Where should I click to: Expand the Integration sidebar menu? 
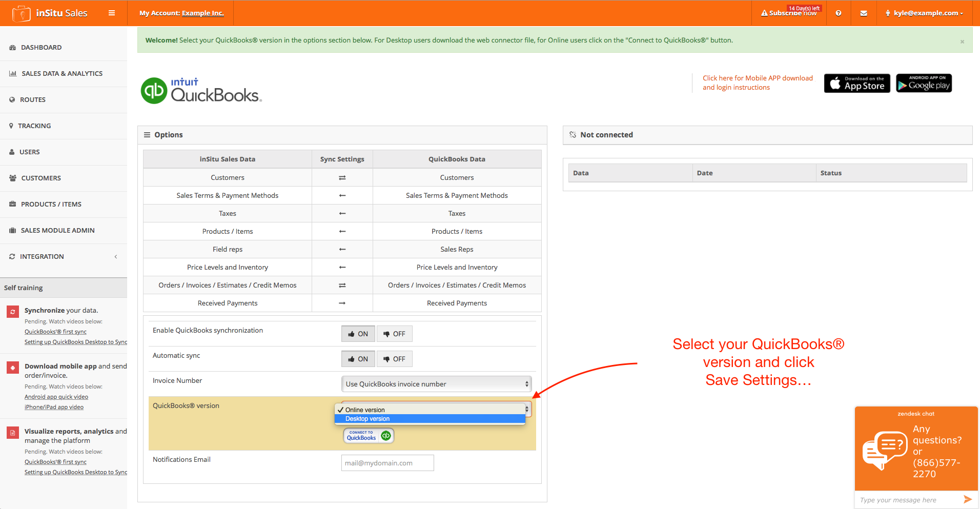(63, 256)
